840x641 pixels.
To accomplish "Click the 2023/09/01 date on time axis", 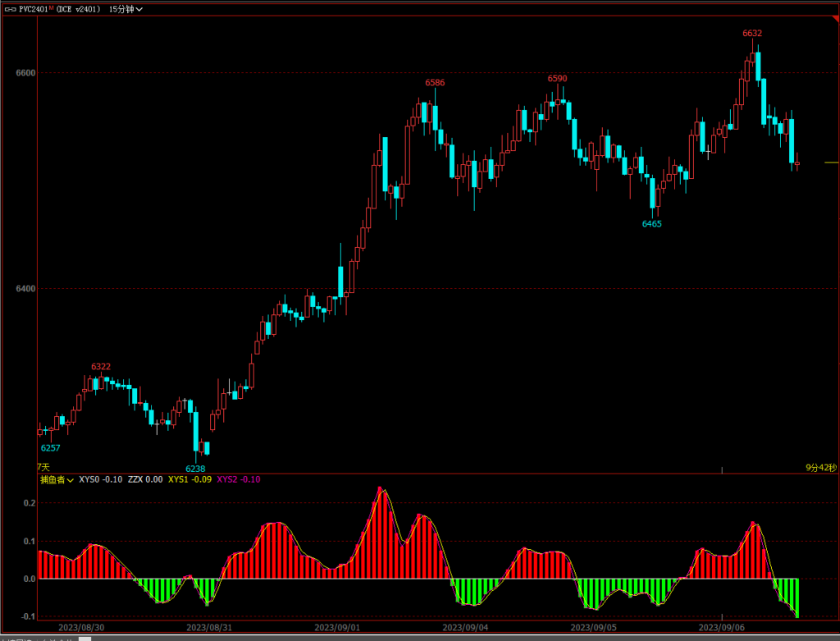I will [338, 627].
